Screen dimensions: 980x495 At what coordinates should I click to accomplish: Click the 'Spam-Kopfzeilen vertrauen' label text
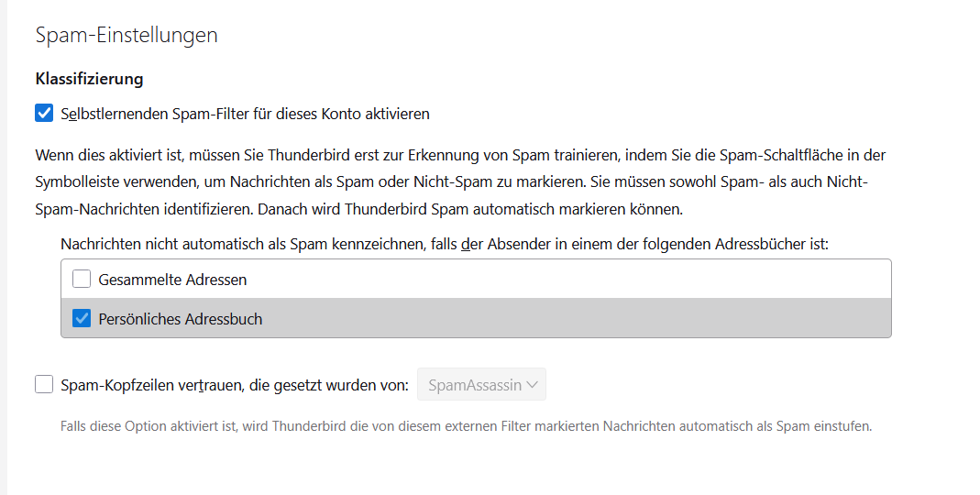pyautogui.click(x=234, y=386)
